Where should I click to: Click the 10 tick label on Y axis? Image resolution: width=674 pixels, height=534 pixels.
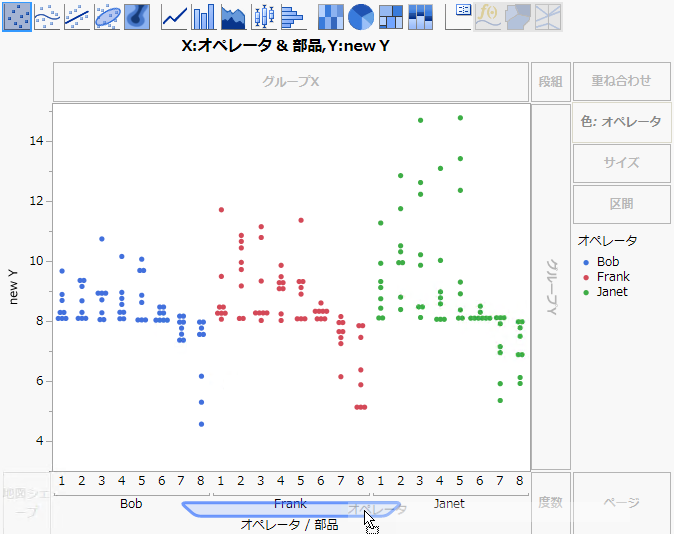coord(37,261)
